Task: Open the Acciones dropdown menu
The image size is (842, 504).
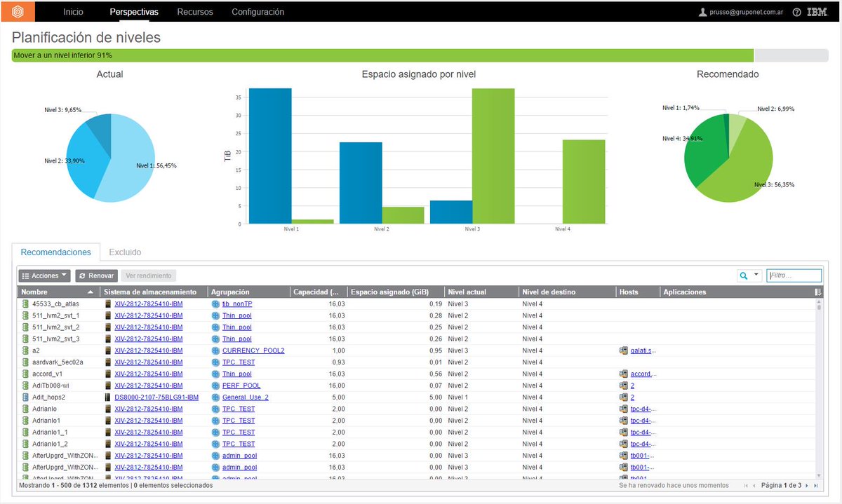Action: click(x=44, y=276)
